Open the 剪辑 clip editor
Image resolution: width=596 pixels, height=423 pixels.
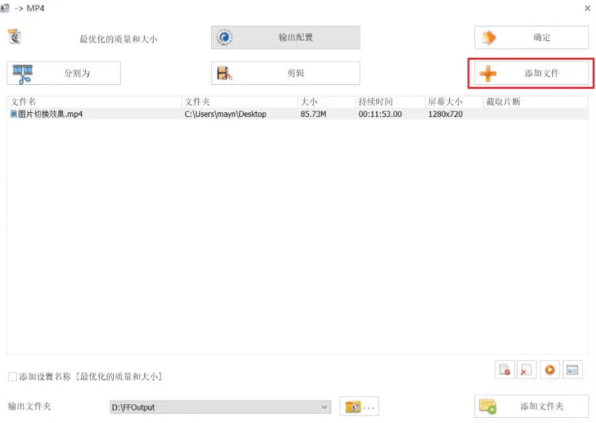point(285,73)
